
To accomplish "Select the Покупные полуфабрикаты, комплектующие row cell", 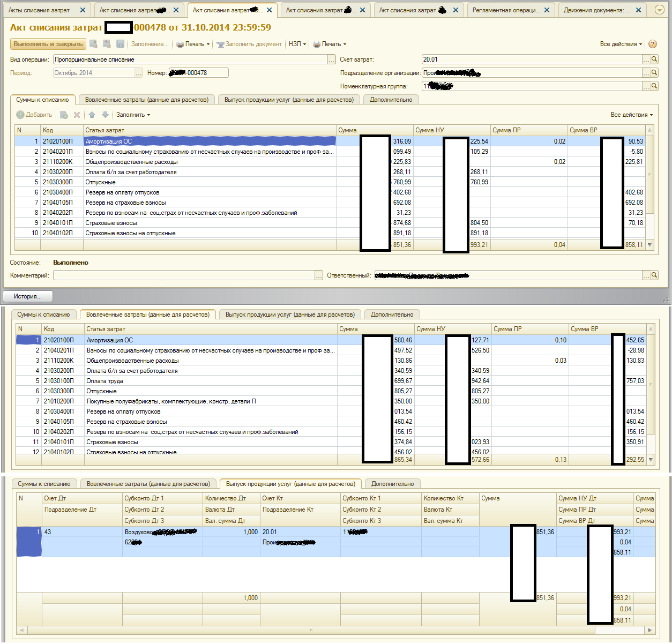I will click(211, 401).
